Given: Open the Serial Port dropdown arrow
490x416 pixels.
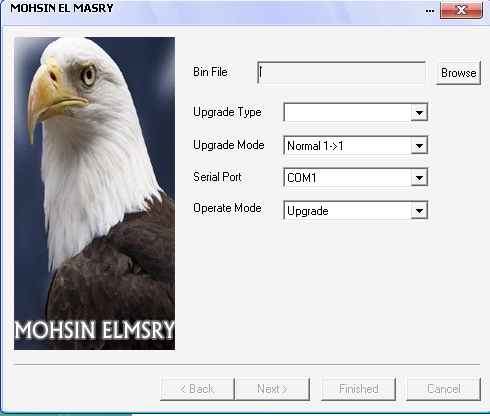Looking at the screenshot, I should [x=419, y=177].
